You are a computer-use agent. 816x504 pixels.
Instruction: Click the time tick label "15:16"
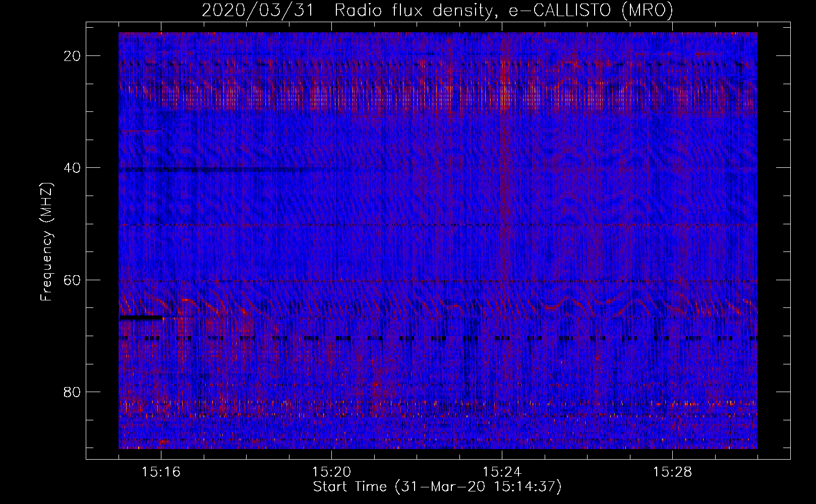[x=161, y=472]
